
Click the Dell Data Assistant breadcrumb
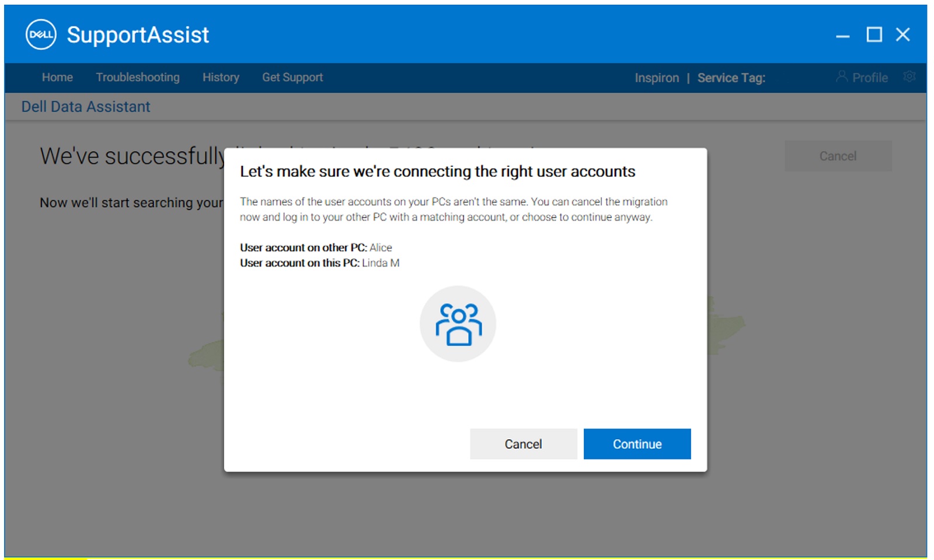coord(85,106)
